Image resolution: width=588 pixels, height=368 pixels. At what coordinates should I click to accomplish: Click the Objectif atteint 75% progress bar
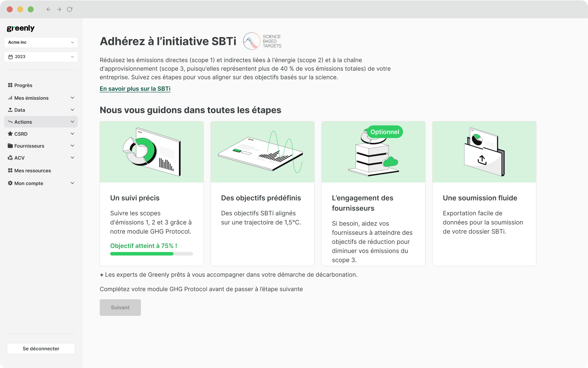[152, 254]
